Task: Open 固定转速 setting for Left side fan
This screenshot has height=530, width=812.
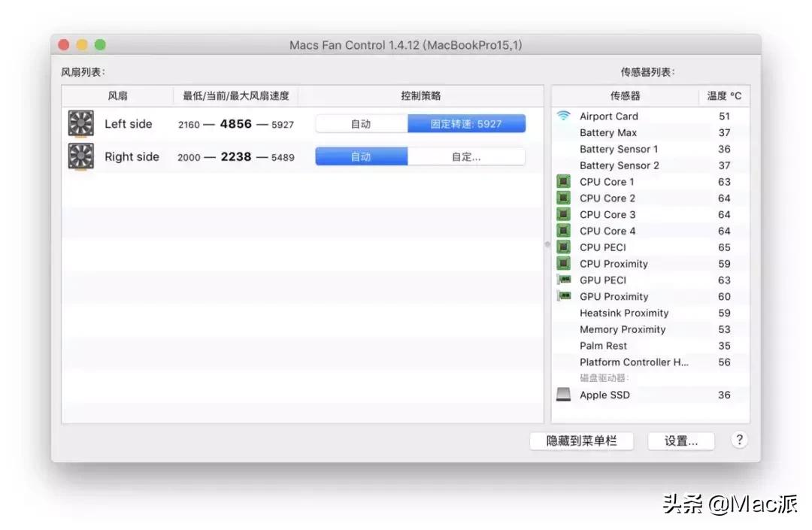Action: pos(466,123)
